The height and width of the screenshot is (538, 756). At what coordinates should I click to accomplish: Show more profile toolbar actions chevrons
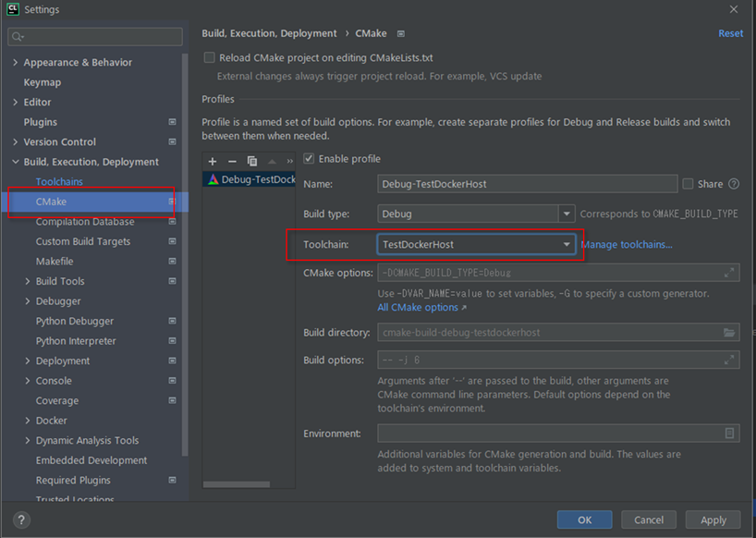[289, 162]
